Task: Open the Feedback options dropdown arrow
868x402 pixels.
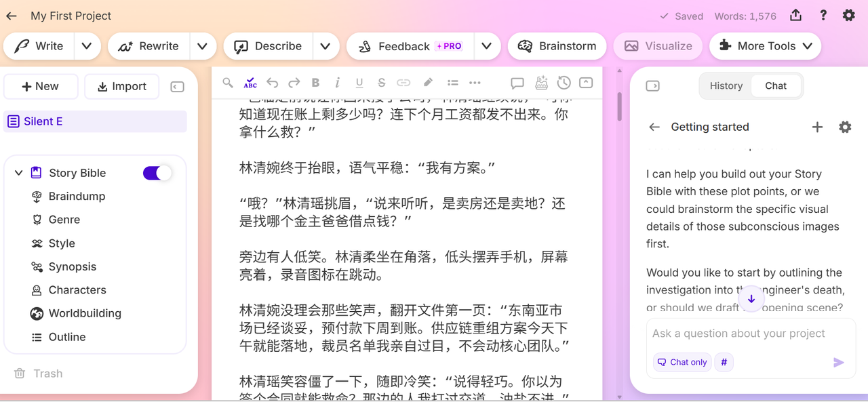Action: (486, 46)
